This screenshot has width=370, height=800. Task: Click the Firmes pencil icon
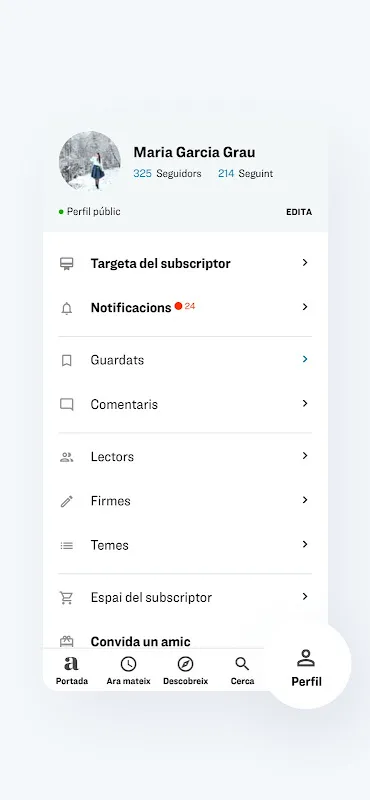point(66,502)
